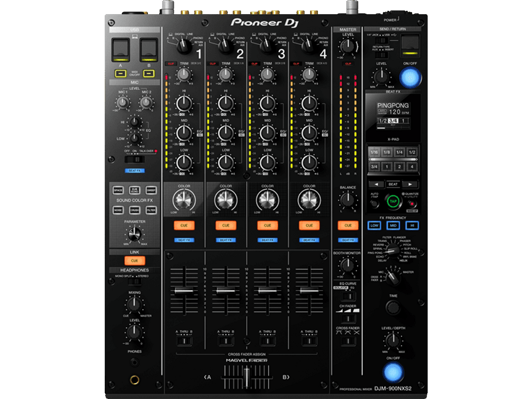Screen dimensions: 532x399
Task: Flip the MONO SPLIT / STEREO headphone switch
Action: (x=134, y=282)
